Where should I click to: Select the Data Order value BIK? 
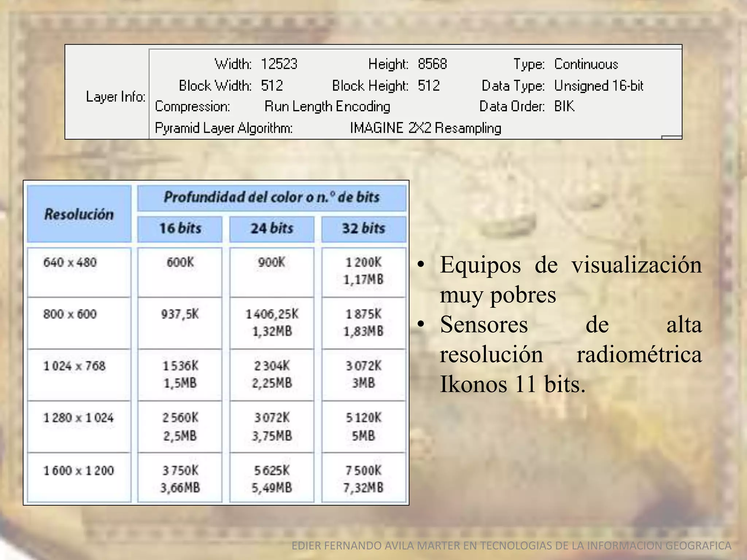[564, 106]
